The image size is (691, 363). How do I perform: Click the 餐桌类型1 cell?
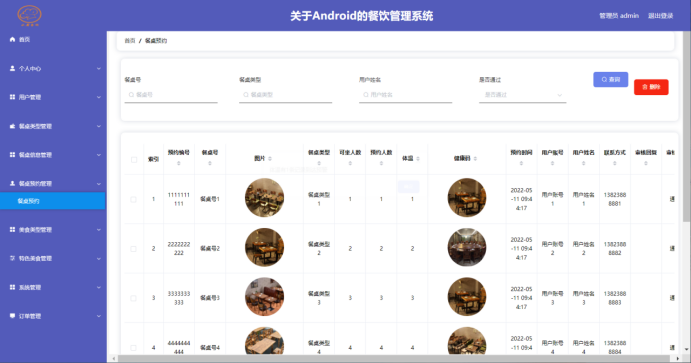319,199
